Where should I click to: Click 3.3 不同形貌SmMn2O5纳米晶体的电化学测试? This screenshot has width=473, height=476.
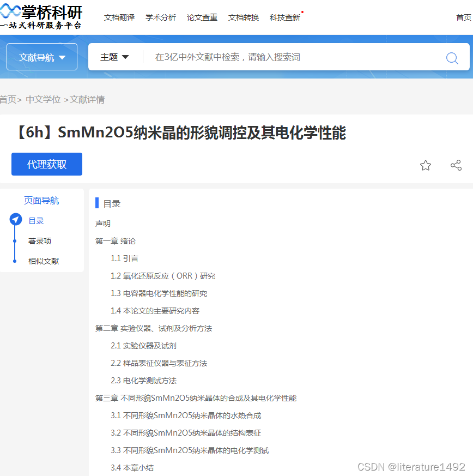[190, 450]
